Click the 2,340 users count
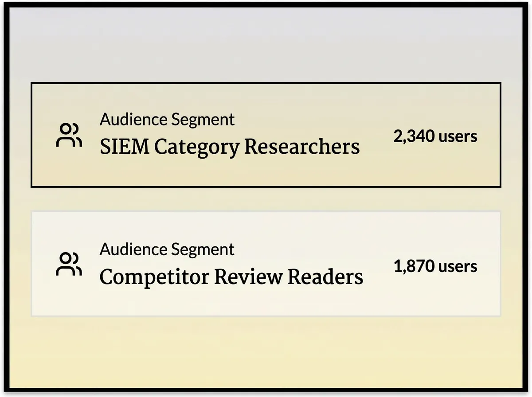 coord(435,136)
